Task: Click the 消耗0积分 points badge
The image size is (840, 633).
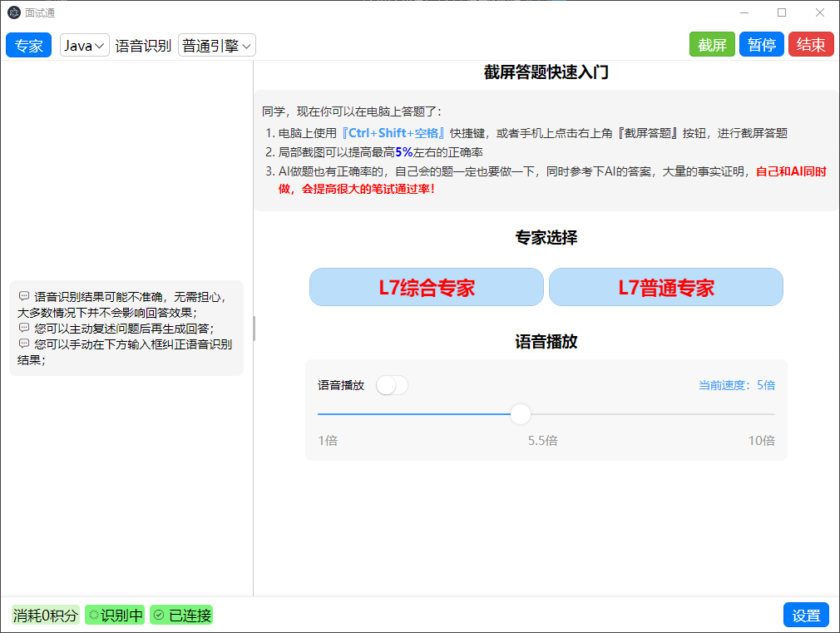Action: pyautogui.click(x=46, y=615)
